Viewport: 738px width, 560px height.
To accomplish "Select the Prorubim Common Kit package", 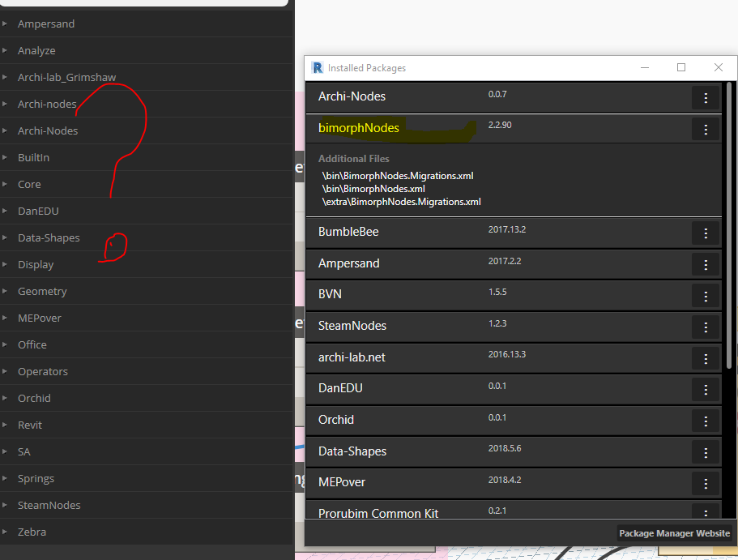I will point(378,513).
